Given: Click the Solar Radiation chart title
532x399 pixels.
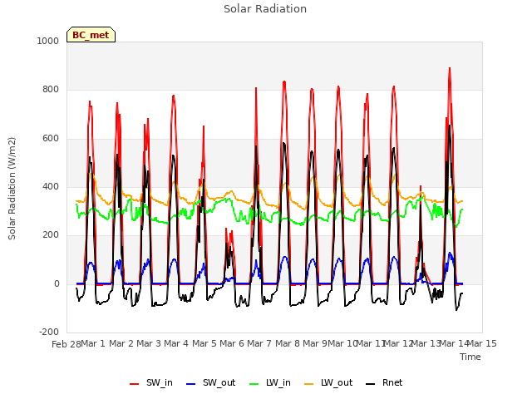Looking at the screenshot, I should pos(265,9).
